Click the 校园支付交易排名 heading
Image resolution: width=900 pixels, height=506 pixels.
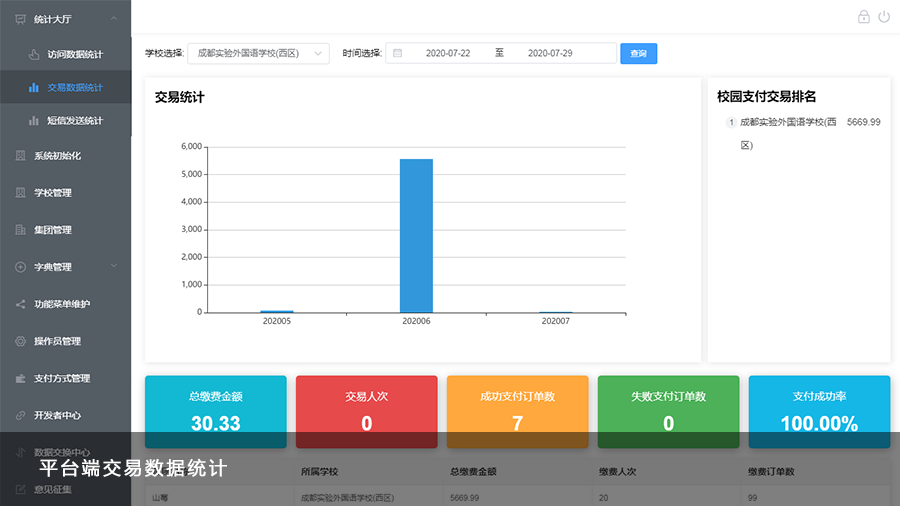766,96
